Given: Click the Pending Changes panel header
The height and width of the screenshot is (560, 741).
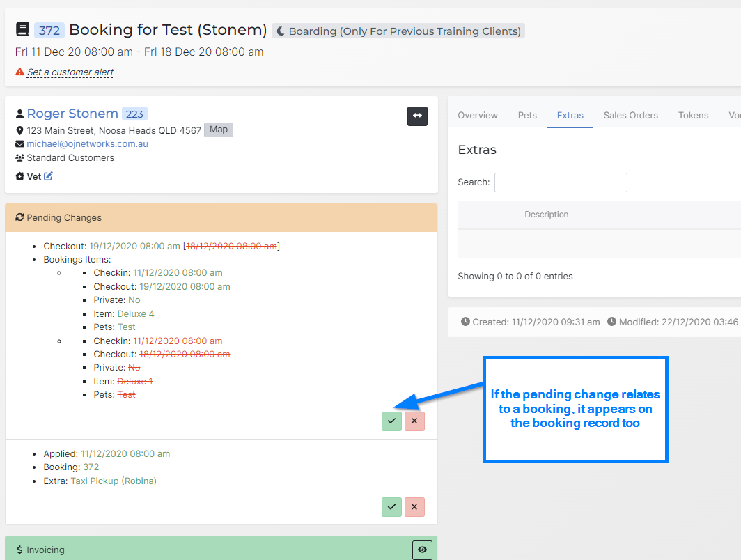Looking at the screenshot, I should [221, 218].
